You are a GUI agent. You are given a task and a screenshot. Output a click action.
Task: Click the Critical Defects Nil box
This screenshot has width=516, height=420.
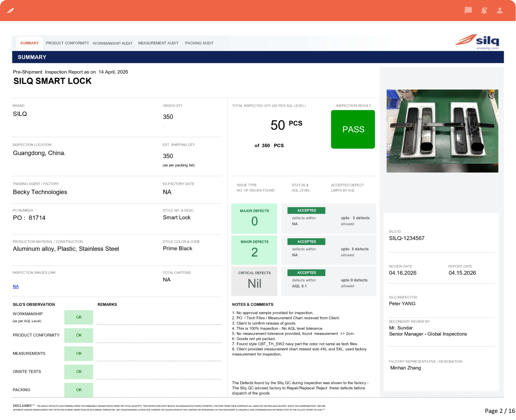[x=254, y=281]
